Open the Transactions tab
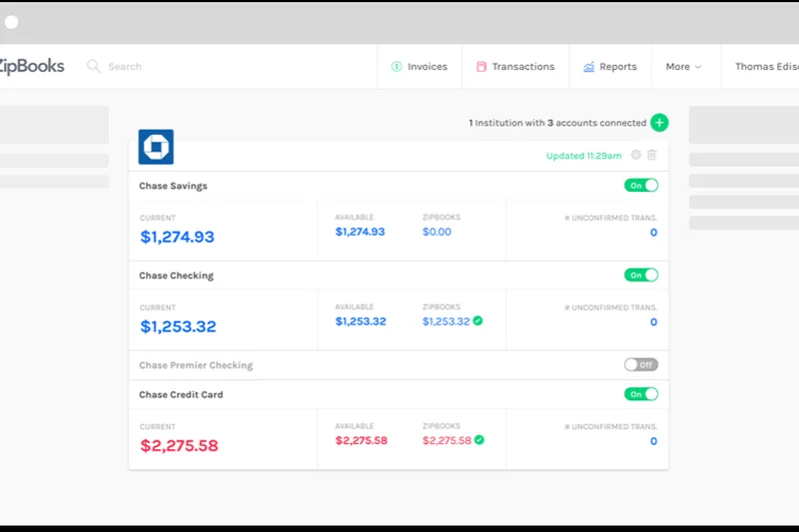Viewport: 799px width, 532px height. (x=515, y=67)
